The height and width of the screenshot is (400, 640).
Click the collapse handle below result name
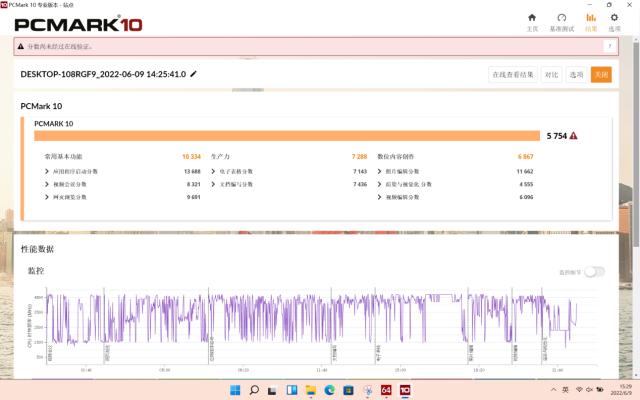click(x=248, y=90)
